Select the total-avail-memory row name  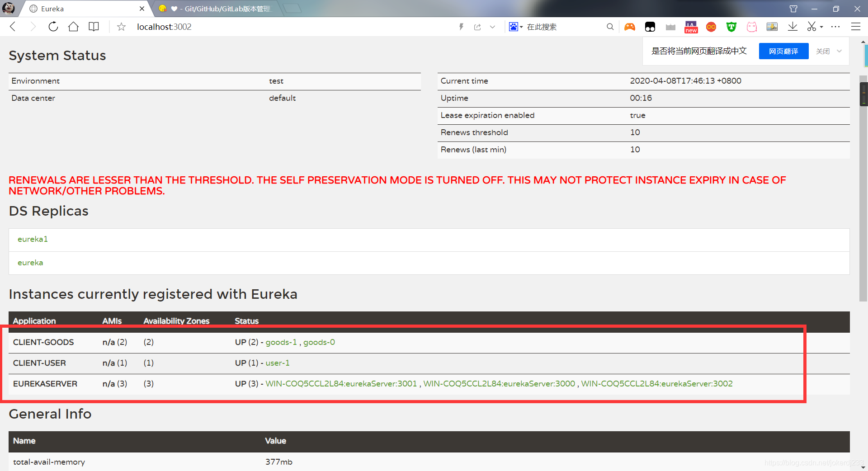pos(49,462)
